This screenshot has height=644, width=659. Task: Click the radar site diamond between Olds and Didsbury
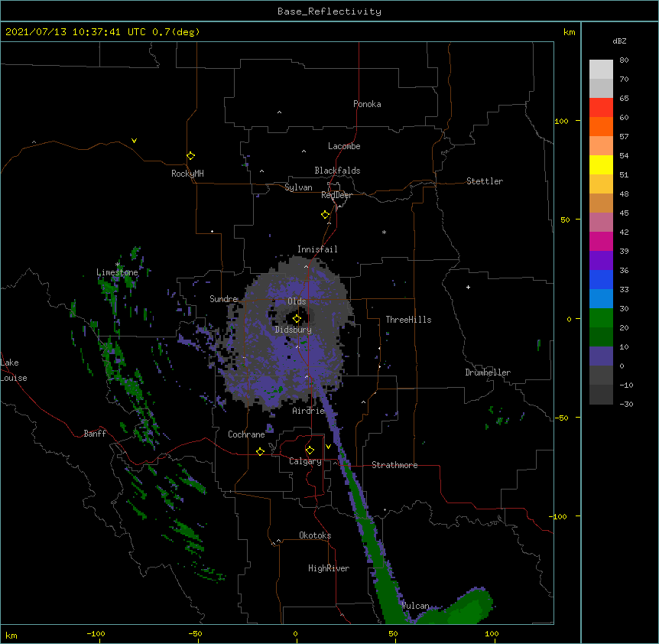coord(297,318)
